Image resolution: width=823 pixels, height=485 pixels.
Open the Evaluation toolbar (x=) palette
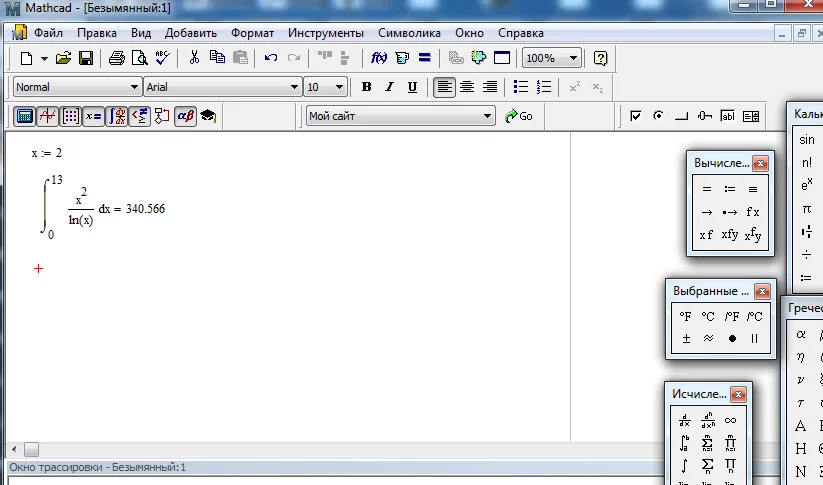click(x=93, y=116)
